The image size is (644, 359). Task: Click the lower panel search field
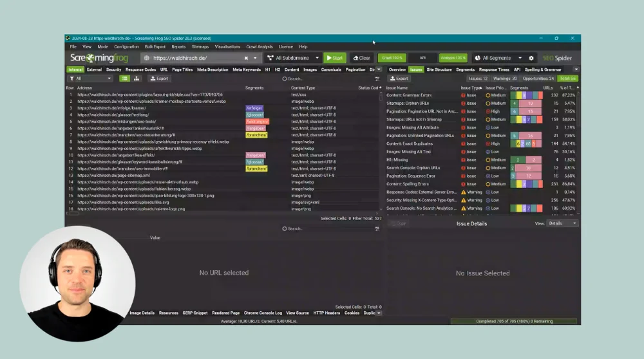(327, 229)
